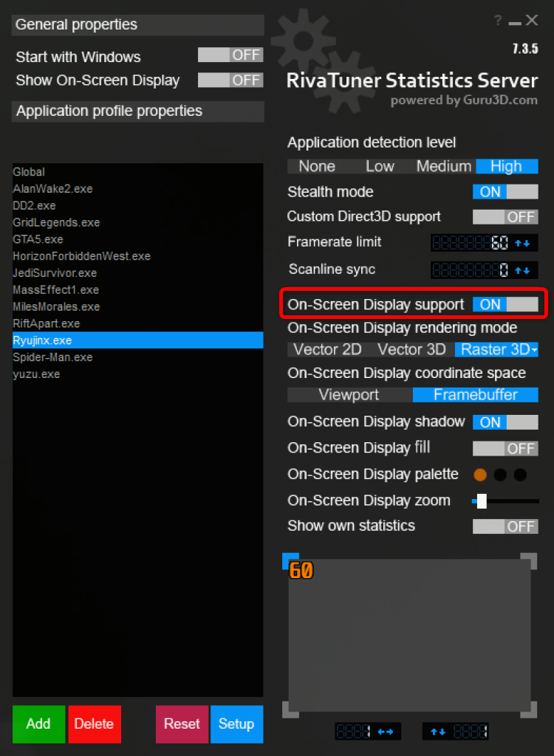Viewport: 554px width, 756px height.
Task: Switch coordinate space to Viewport
Action: click(349, 395)
